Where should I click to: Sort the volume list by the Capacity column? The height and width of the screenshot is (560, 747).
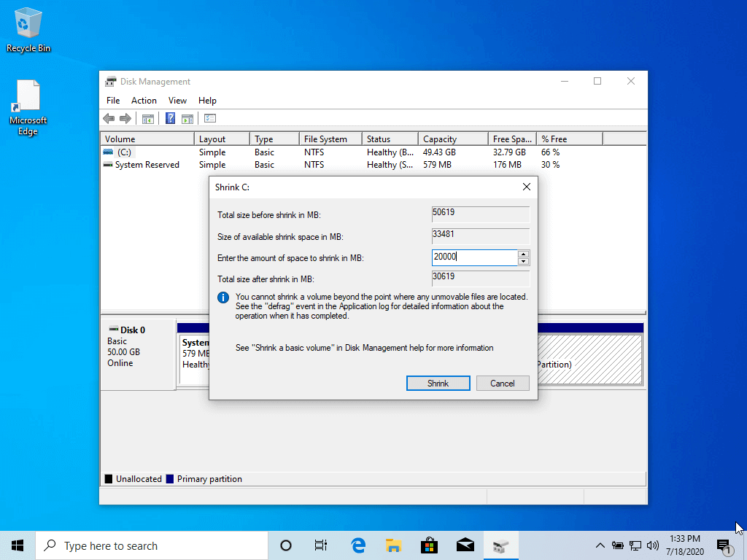(x=452, y=139)
